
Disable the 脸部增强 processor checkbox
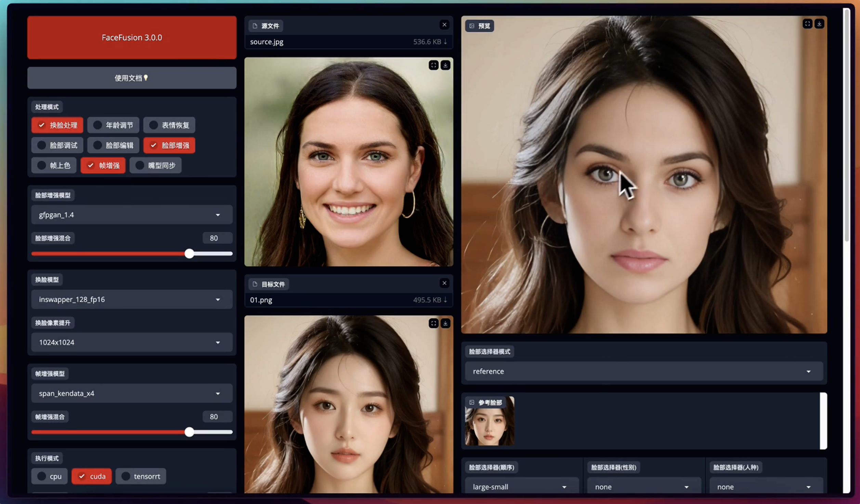click(x=154, y=145)
